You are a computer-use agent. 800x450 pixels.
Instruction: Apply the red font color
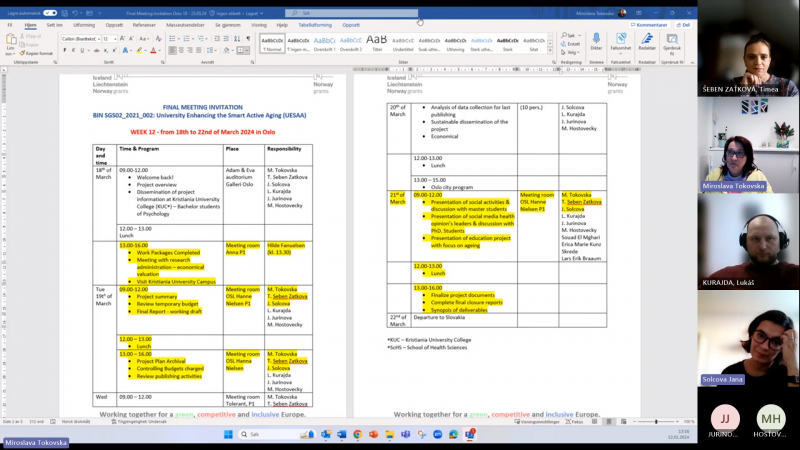153,51
